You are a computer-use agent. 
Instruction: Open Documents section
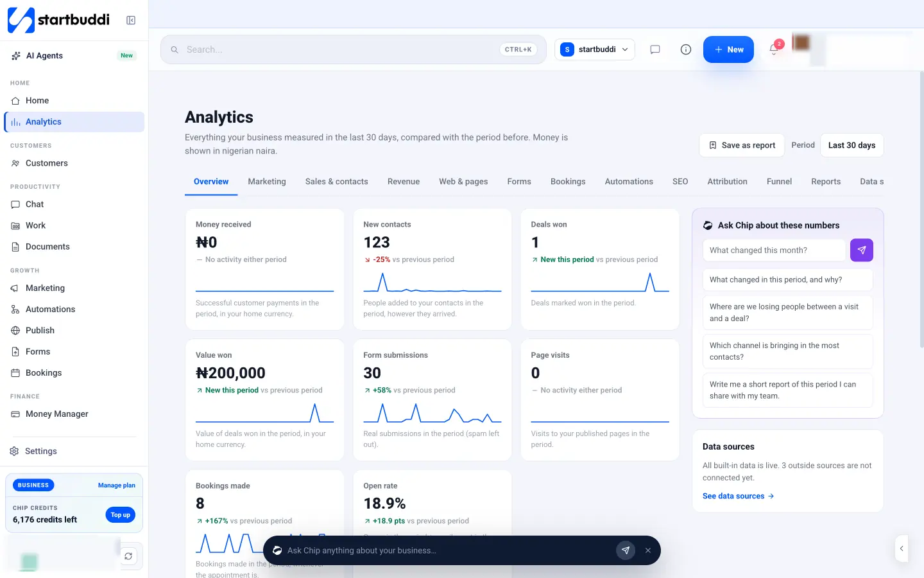coord(74,247)
